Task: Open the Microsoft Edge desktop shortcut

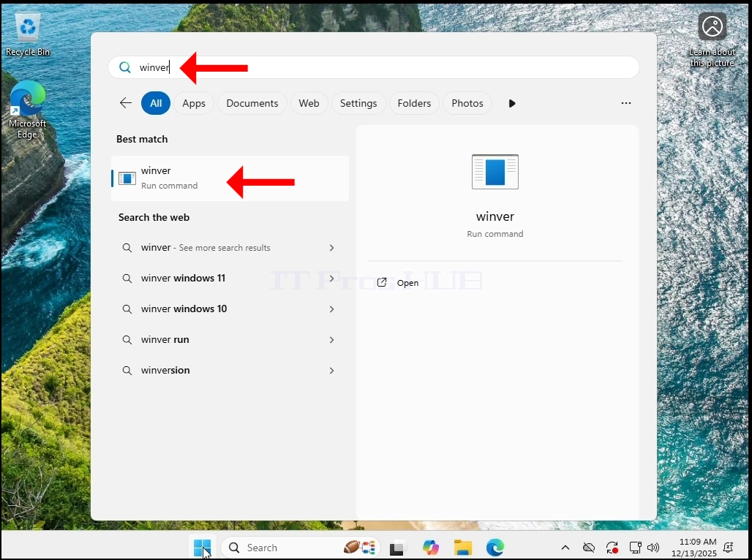Action: 27,110
